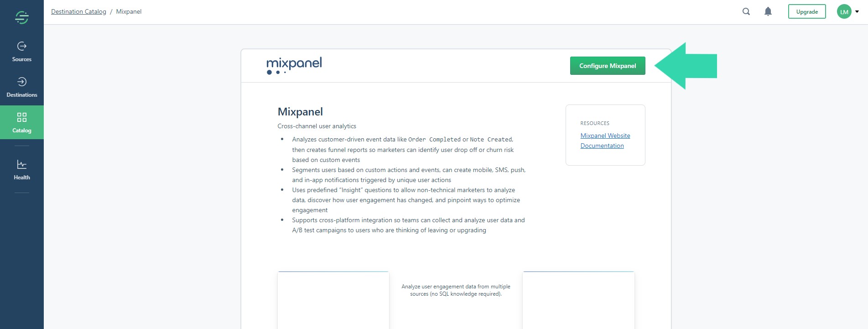This screenshot has width=868, height=329.
Task: Click the 'Cross-channel user analytics' subtitle
Action: coord(317,126)
